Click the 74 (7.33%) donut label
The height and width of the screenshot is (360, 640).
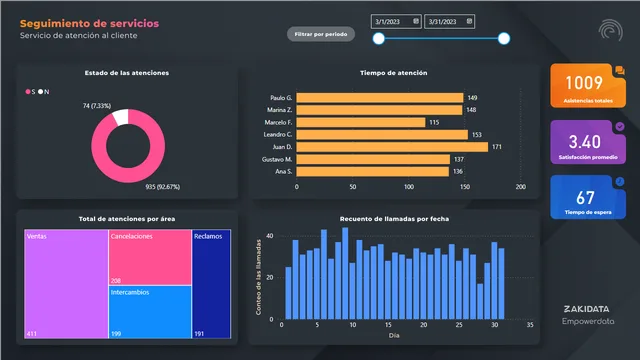click(x=97, y=106)
